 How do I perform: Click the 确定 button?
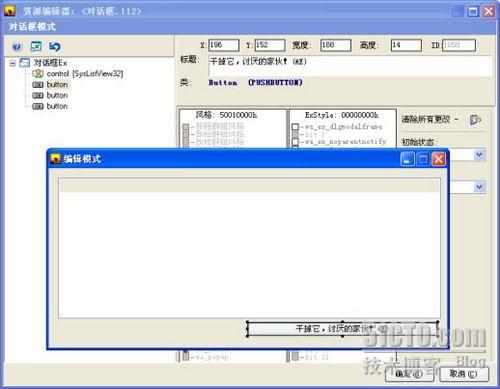(409, 374)
